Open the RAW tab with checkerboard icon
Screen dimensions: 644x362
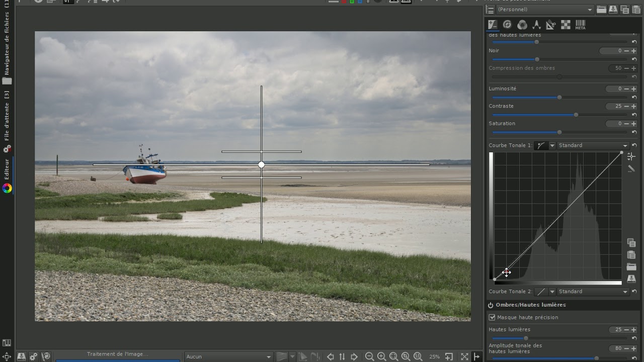pyautogui.click(x=566, y=25)
